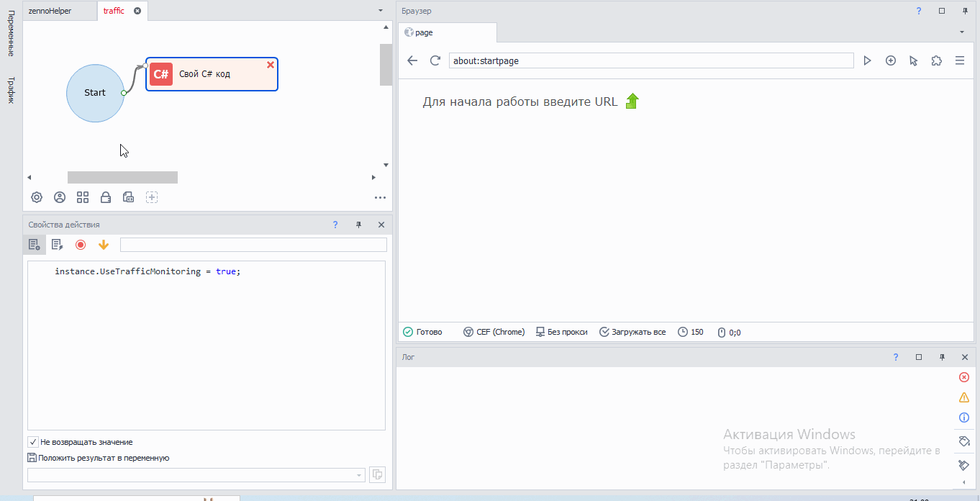
Task: Click the play navigate icon beside the URL
Action: [x=867, y=61]
